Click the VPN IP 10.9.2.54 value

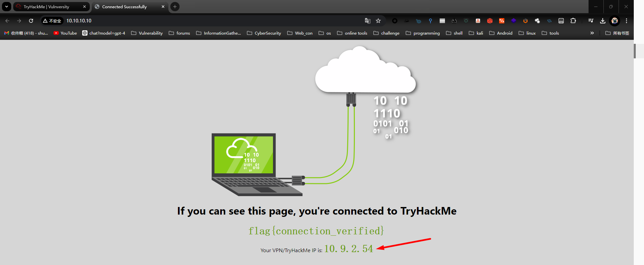[349, 249]
